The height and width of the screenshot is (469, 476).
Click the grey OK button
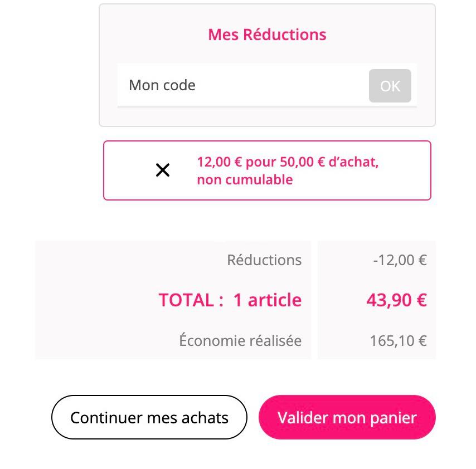click(x=390, y=86)
